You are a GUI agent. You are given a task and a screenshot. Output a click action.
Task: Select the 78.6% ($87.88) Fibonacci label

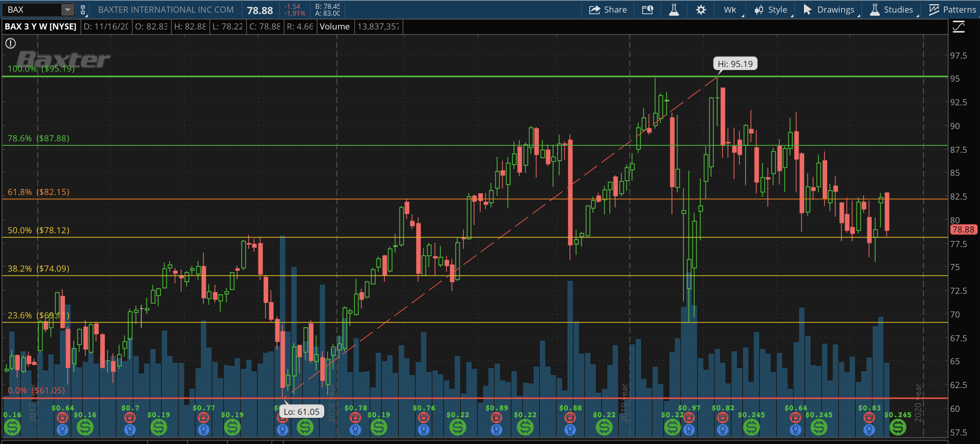[x=38, y=138]
